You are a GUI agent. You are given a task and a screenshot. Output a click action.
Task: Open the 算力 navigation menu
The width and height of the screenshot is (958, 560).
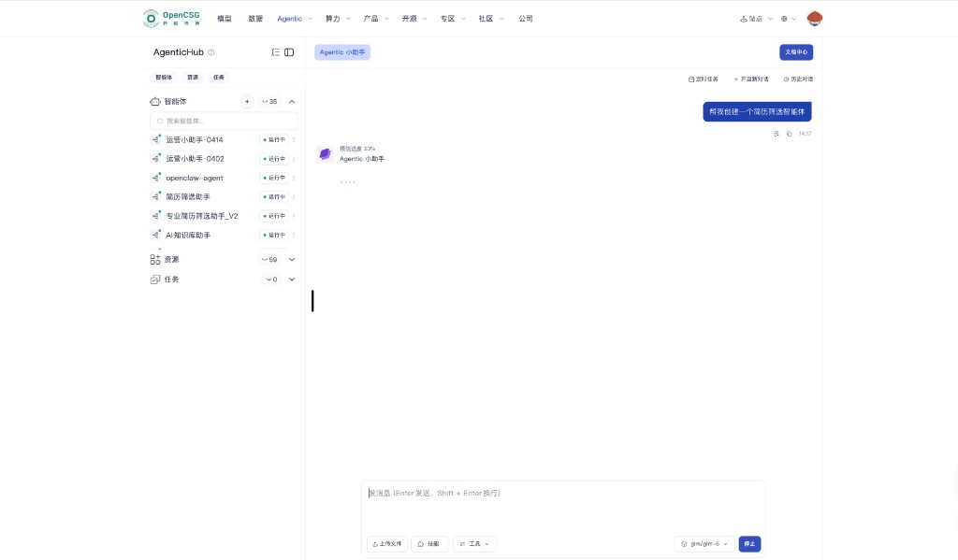click(x=338, y=19)
